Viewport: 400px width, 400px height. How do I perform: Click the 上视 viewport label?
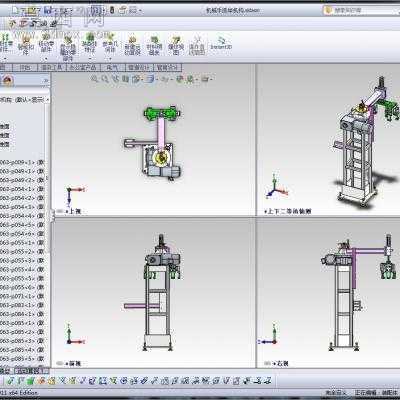pyautogui.click(x=74, y=211)
